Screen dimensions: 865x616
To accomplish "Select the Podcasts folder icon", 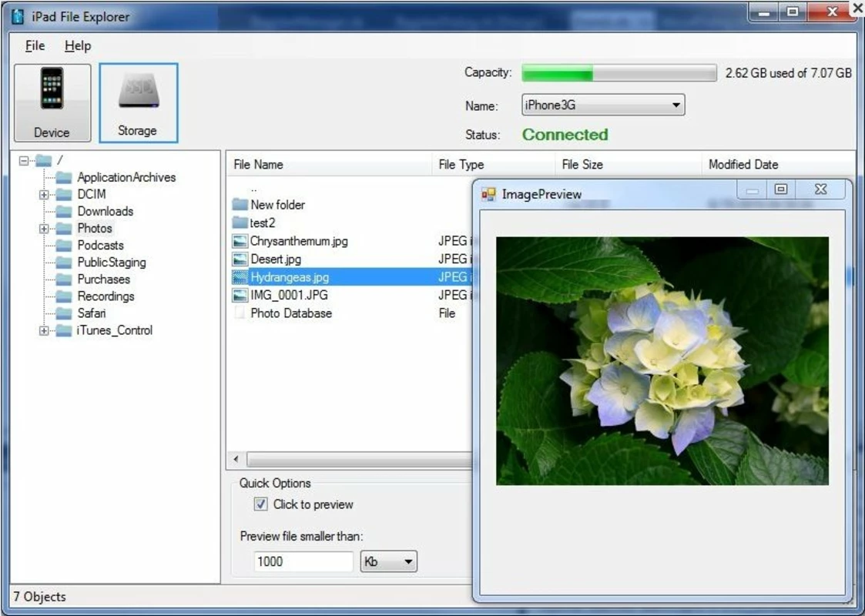I will point(64,246).
